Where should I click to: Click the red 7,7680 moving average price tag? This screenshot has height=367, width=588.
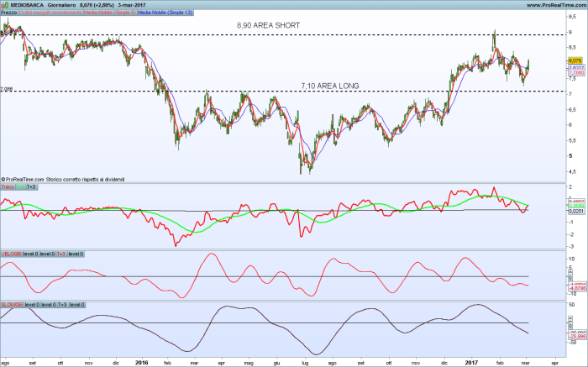click(575, 73)
